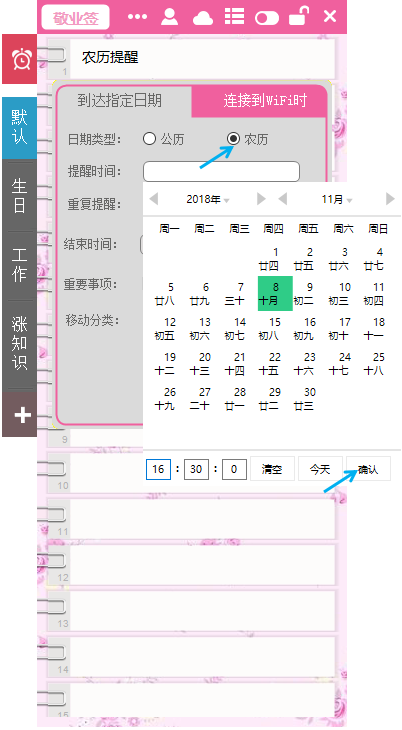
Task: Select the 农历 radio button
Action: point(233,139)
